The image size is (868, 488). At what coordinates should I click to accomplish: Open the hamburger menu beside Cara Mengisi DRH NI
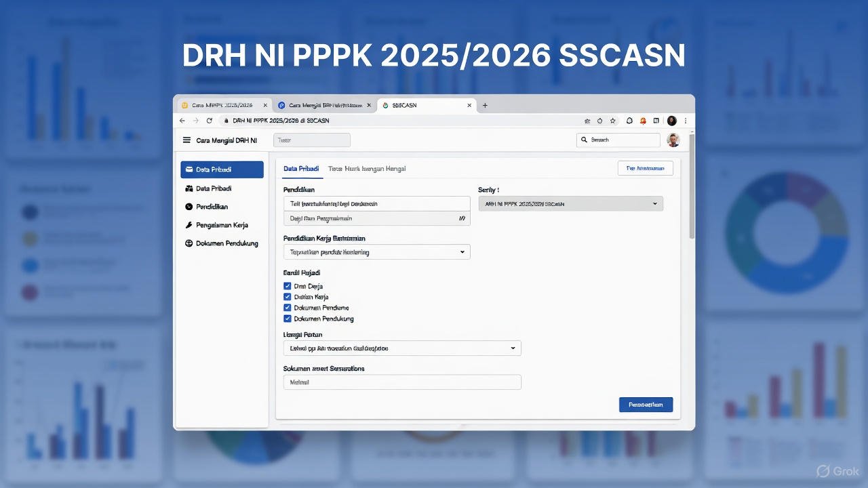[x=186, y=140]
